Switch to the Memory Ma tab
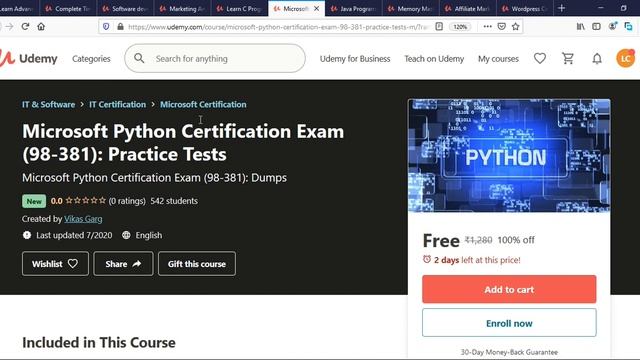 tap(411, 8)
